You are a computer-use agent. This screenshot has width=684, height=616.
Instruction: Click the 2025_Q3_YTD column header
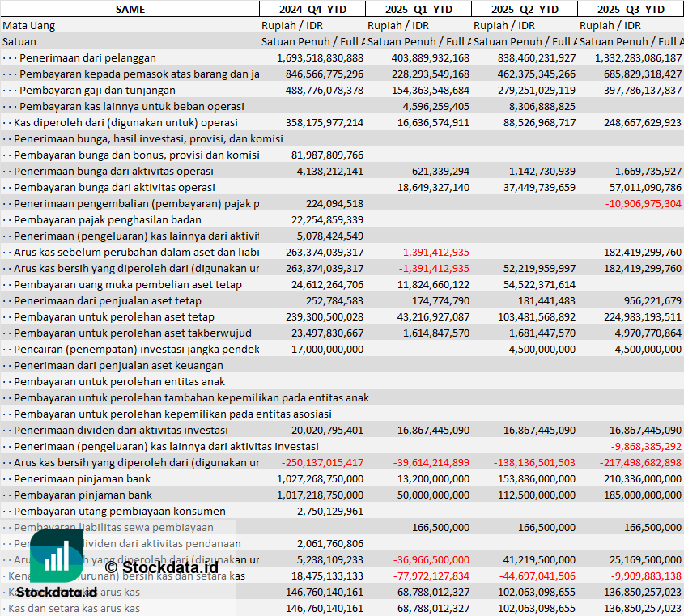[x=631, y=9]
